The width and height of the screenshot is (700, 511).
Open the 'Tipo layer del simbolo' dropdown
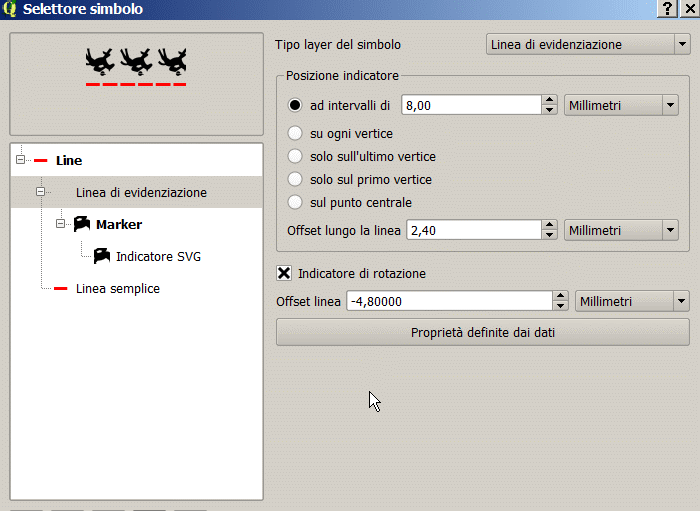(x=587, y=45)
